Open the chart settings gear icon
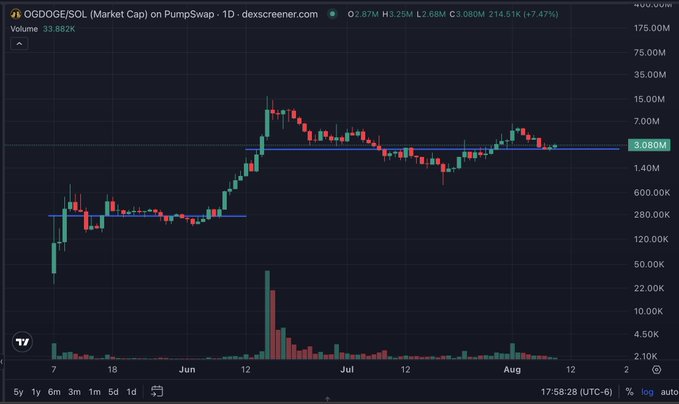Screen dimensions: 679x404 656,369
